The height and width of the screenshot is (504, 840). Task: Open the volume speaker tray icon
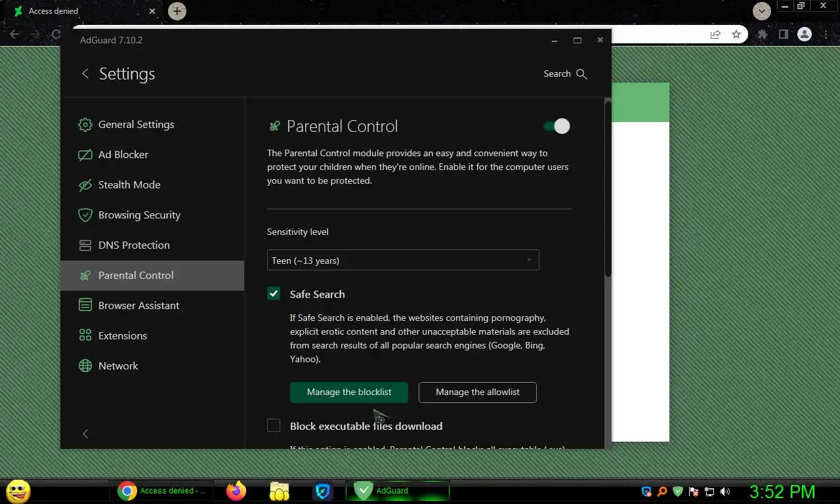[725, 491]
